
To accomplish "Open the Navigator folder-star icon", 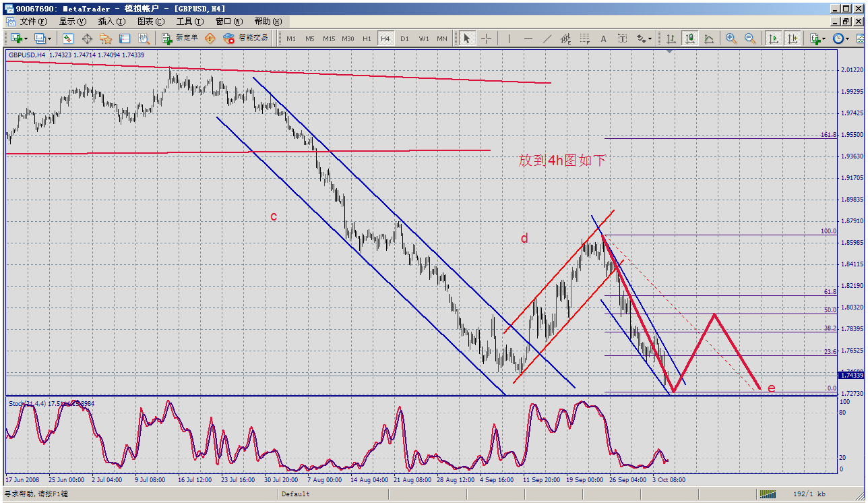I will tap(106, 38).
